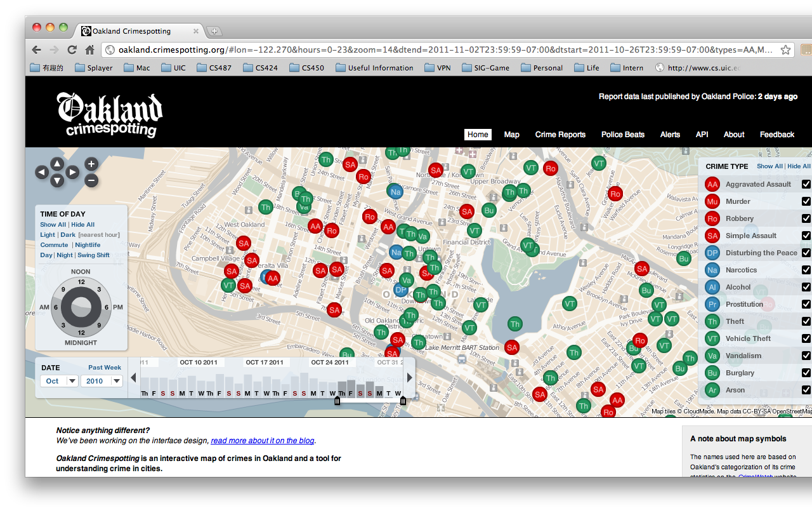This screenshot has height=508, width=812.
Task: Open the Map page from the navigation
Action: [x=512, y=135]
